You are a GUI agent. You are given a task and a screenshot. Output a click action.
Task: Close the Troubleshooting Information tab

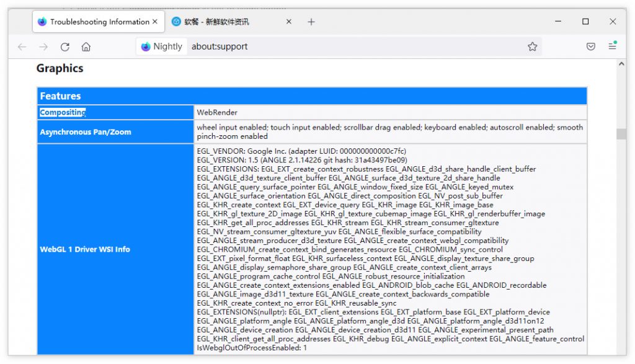155,22
